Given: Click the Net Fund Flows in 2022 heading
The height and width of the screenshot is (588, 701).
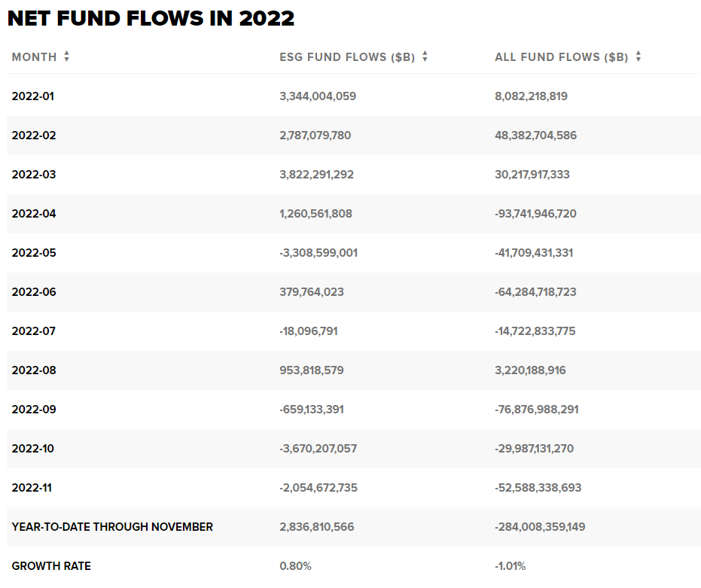Looking at the screenshot, I should (x=151, y=18).
